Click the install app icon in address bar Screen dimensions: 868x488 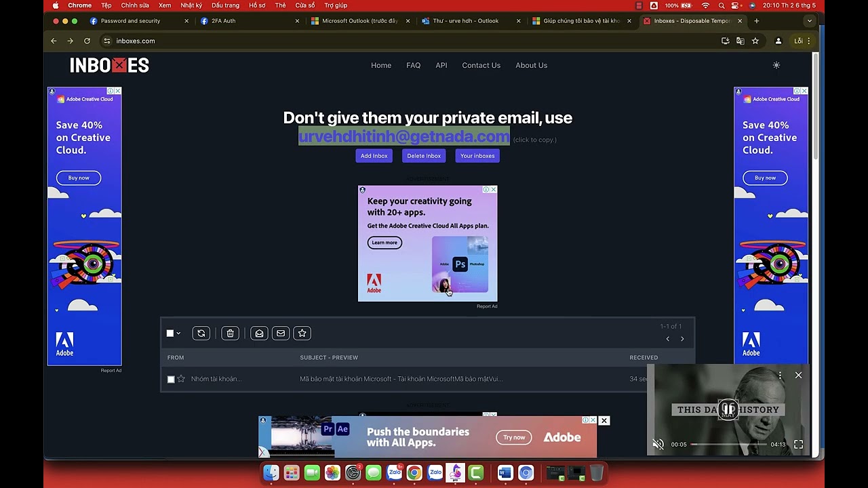point(726,41)
